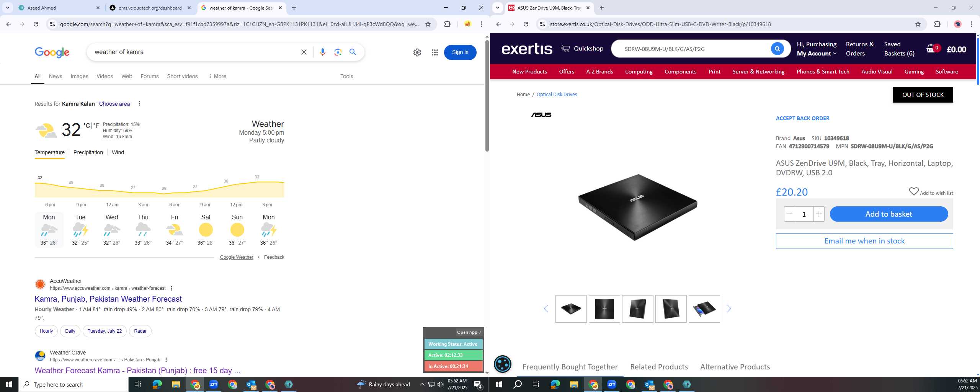The height and width of the screenshot is (392, 980).
Task: Select the Wind weather tab
Action: tap(118, 152)
